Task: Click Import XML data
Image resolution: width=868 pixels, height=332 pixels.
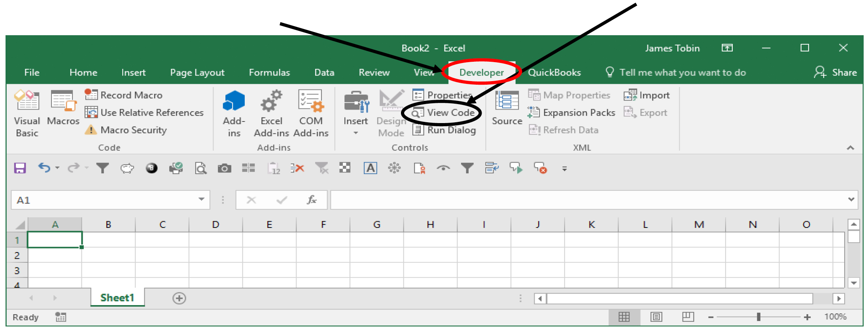Action: coord(647,95)
